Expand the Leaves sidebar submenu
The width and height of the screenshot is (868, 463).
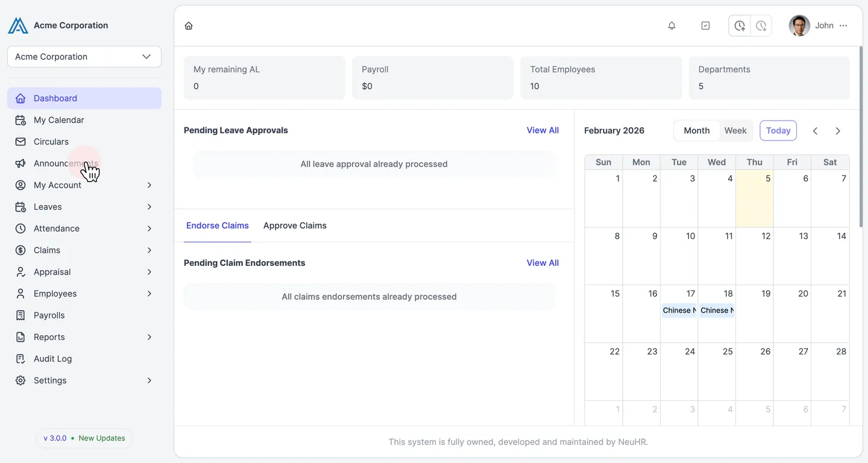pos(84,207)
